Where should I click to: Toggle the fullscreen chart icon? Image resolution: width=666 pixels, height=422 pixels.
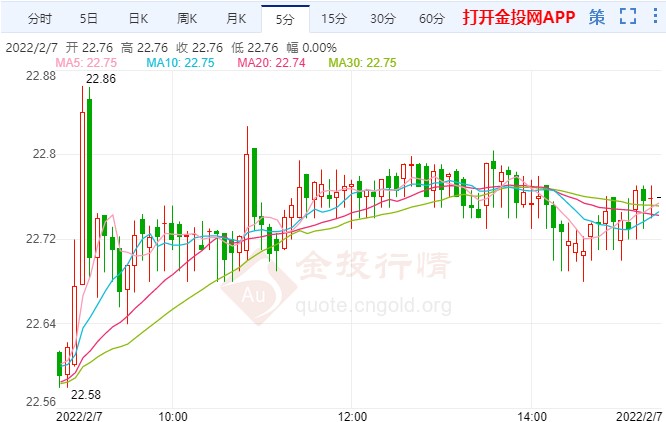[x=628, y=17]
